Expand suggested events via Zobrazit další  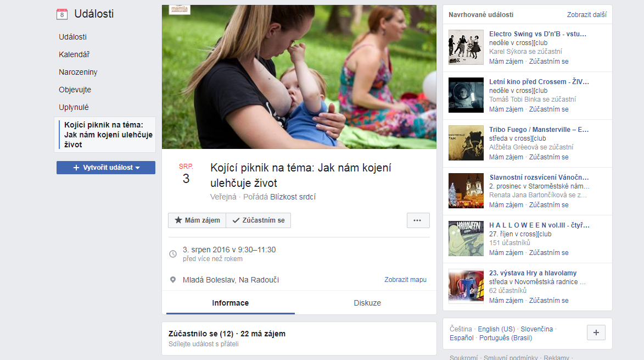[586, 15]
